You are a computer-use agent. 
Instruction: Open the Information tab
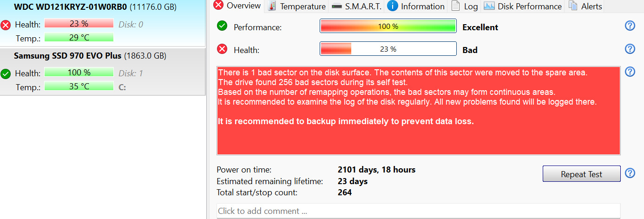tap(416, 6)
